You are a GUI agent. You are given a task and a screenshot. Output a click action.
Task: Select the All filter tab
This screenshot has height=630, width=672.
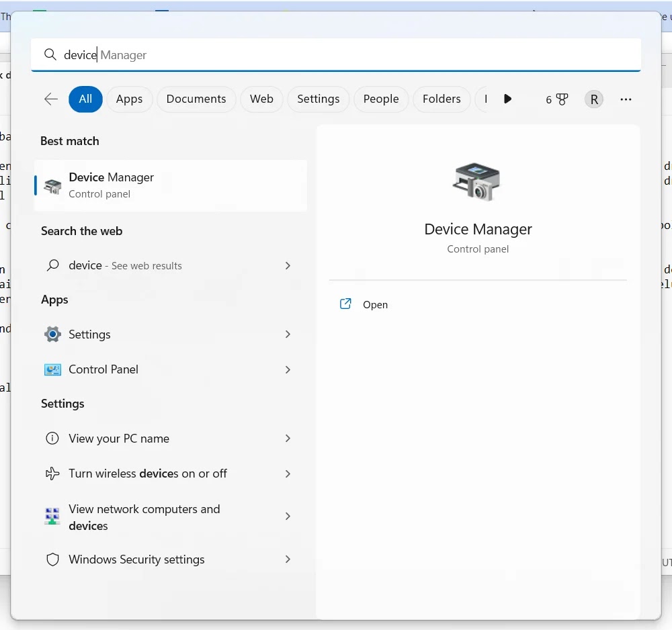click(85, 99)
